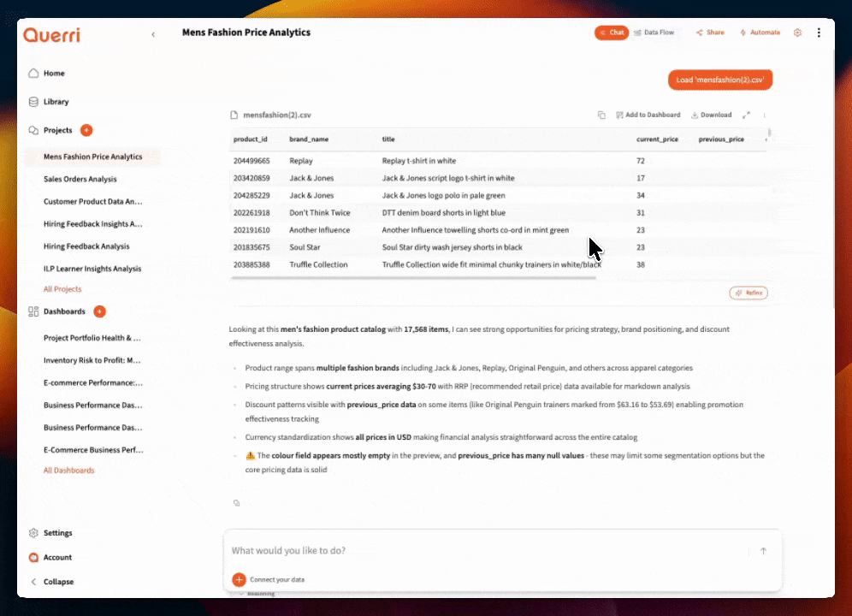The image size is (852, 616).
Task: Click the Refine icon below the table
Action: coord(748,293)
